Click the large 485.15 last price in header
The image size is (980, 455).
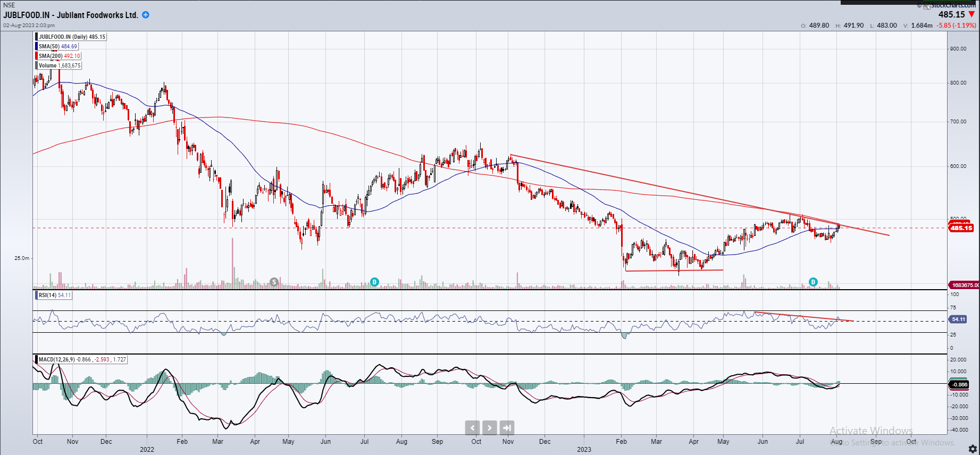coord(952,14)
